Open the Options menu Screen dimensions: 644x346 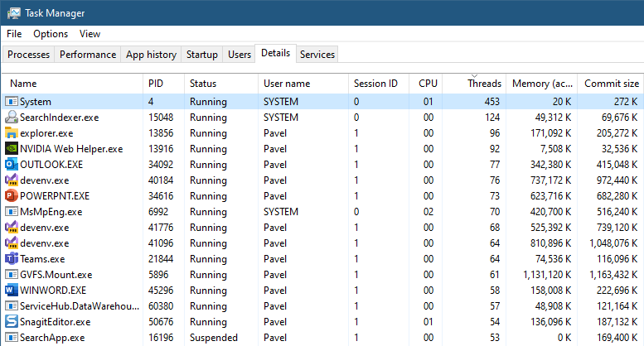(x=51, y=34)
